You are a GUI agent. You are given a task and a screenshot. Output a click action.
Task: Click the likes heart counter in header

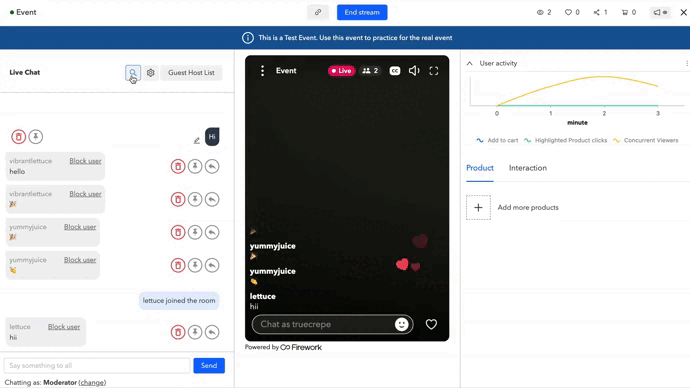pyautogui.click(x=572, y=12)
